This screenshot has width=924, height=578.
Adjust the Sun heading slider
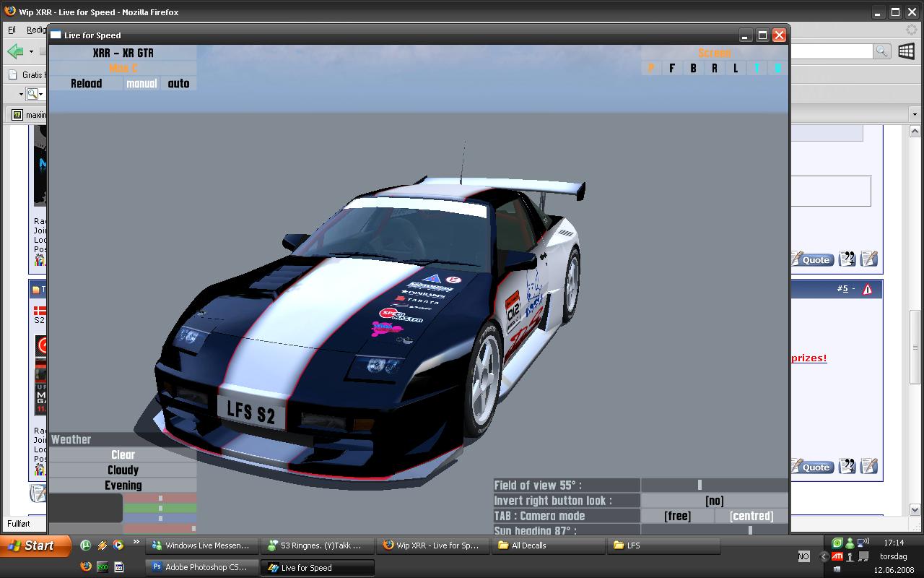tap(715, 530)
